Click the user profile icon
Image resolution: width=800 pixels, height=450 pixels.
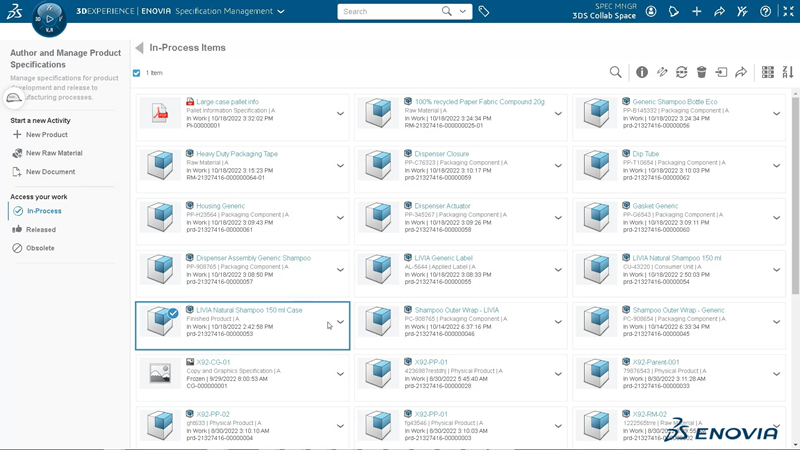[x=651, y=12]
